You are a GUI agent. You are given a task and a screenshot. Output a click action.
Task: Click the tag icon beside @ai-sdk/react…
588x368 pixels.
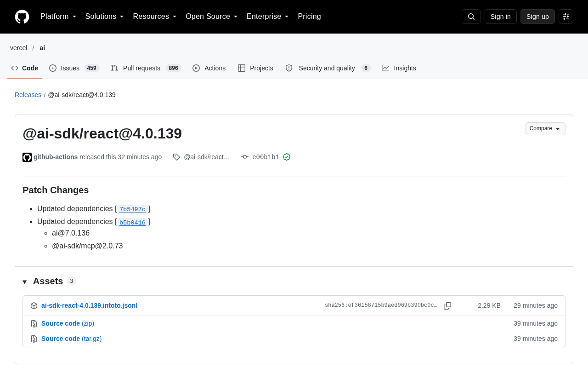coord(176,157)
